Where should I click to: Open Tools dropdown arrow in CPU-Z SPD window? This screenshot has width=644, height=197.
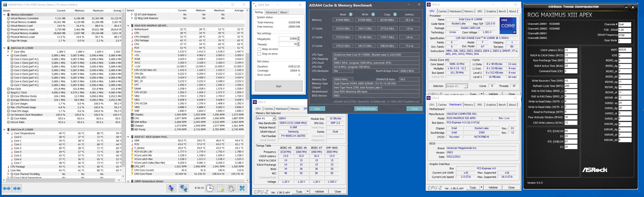(x=308, y=192)
